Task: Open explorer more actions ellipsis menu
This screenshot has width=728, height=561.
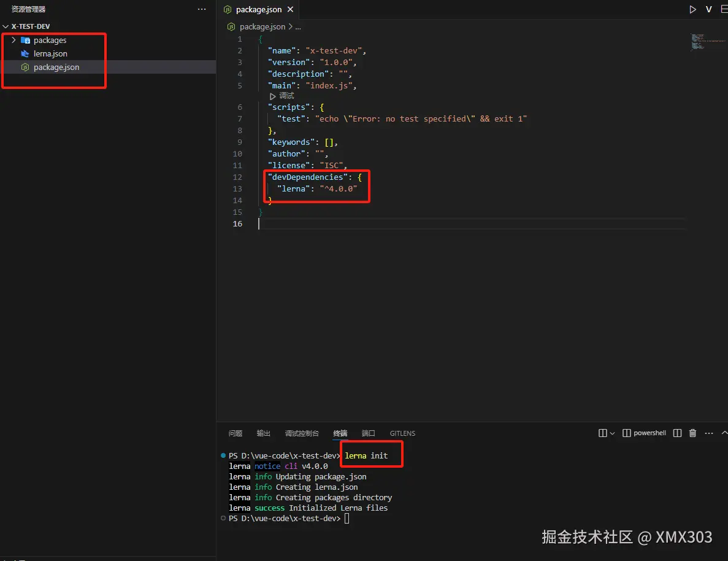Action: tap(202, 9)
